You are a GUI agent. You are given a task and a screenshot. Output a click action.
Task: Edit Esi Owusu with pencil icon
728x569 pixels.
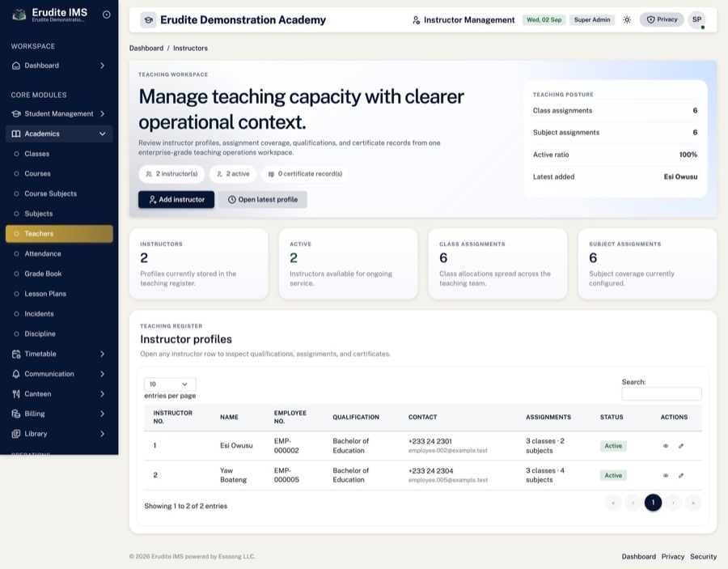(681, 446)
